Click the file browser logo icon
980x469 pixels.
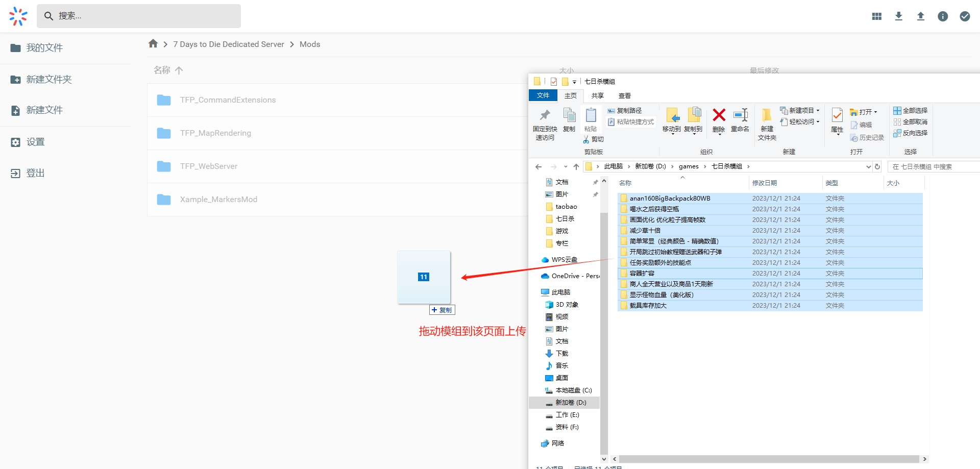pos(18,16)
